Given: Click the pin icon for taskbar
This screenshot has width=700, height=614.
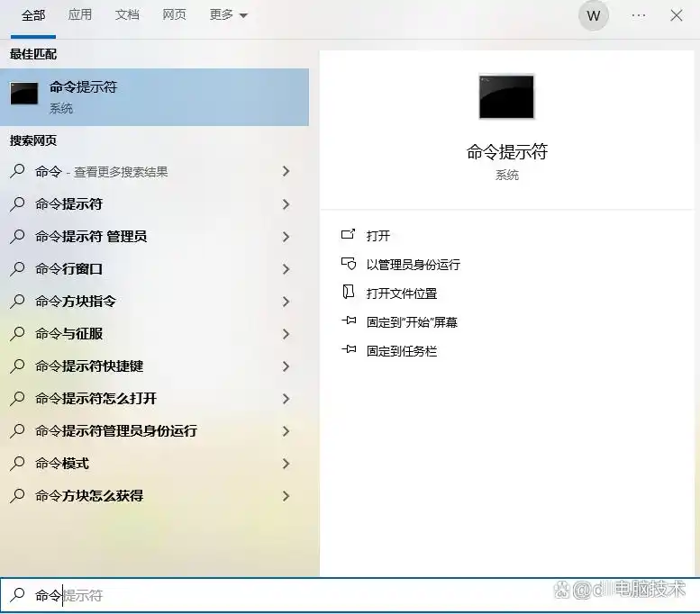Looking at the screenshot, I should click(349, 349).
